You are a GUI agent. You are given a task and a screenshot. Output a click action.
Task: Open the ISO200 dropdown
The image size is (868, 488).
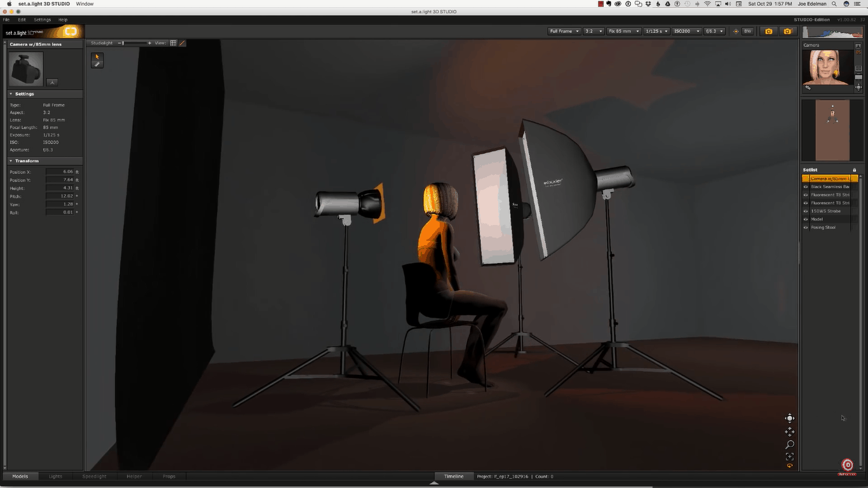tap(687, 31)
